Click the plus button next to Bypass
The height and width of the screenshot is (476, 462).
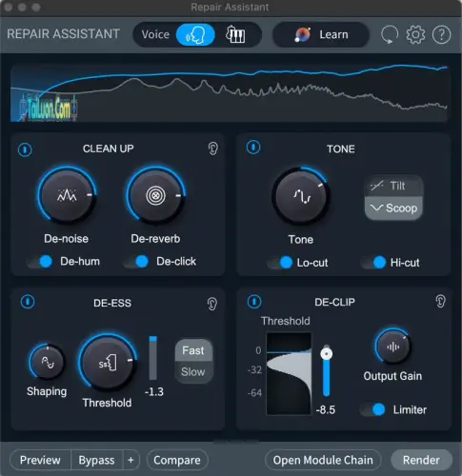(x=131, y=460)
